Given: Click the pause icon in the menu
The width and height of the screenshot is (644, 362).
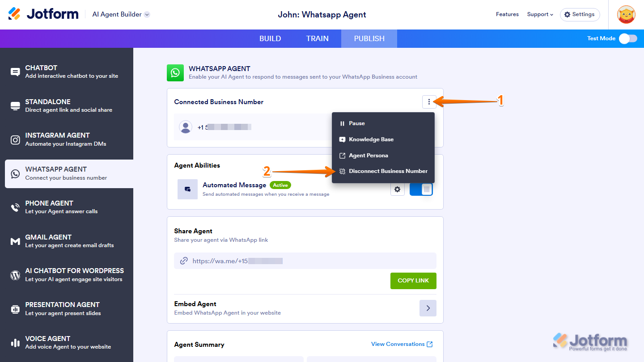Looking at the screenshot, I should pos(342,123).
